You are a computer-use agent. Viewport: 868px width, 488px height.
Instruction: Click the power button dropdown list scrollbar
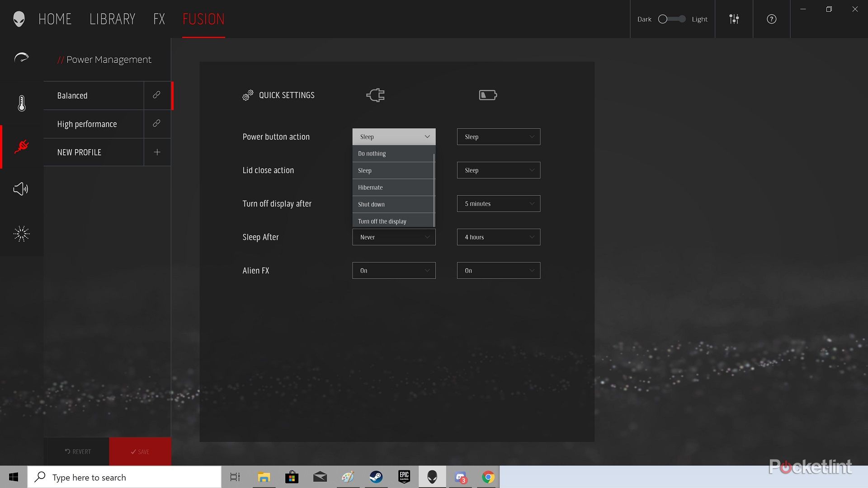[x=434, y=190]
